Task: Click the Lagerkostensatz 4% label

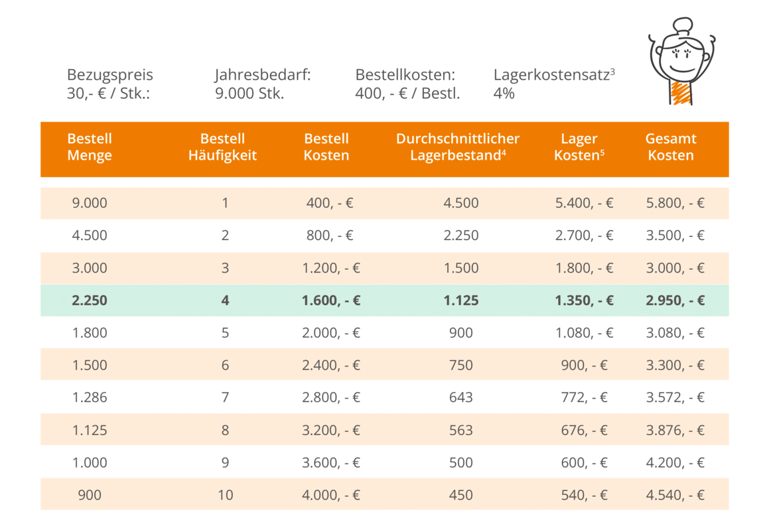Action: click(x=553, y=84)
